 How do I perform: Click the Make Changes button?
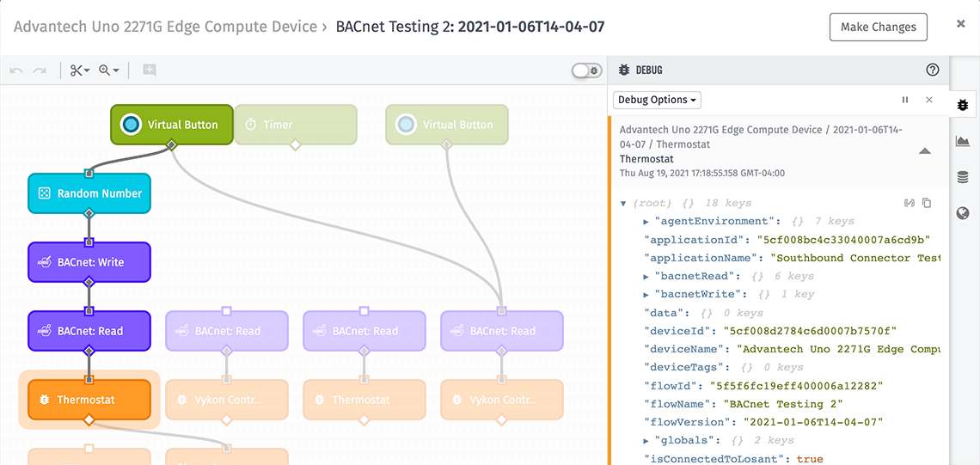pyautogui.click(x=878, y=27)
